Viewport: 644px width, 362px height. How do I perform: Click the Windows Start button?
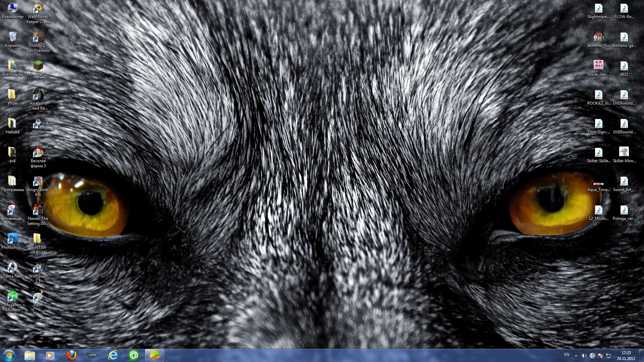[x=9, y=355]
